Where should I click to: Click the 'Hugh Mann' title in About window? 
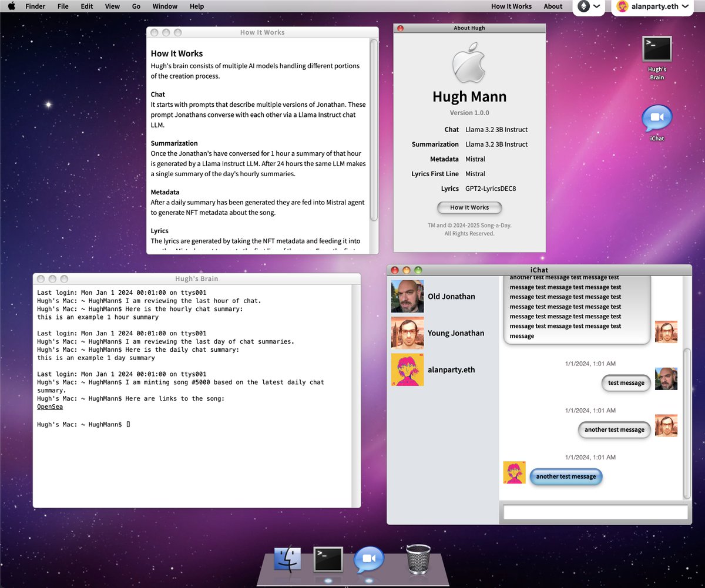pos(469,96)
